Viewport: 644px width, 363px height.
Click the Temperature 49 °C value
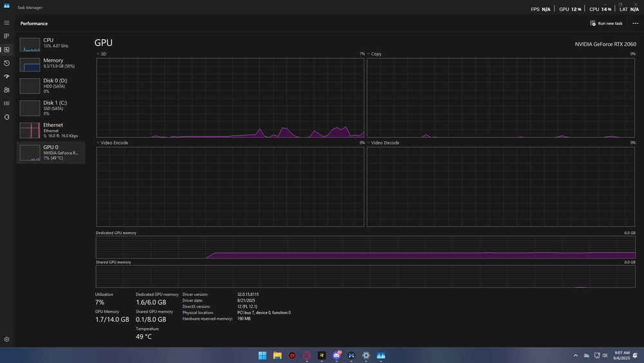pos(144,337)
